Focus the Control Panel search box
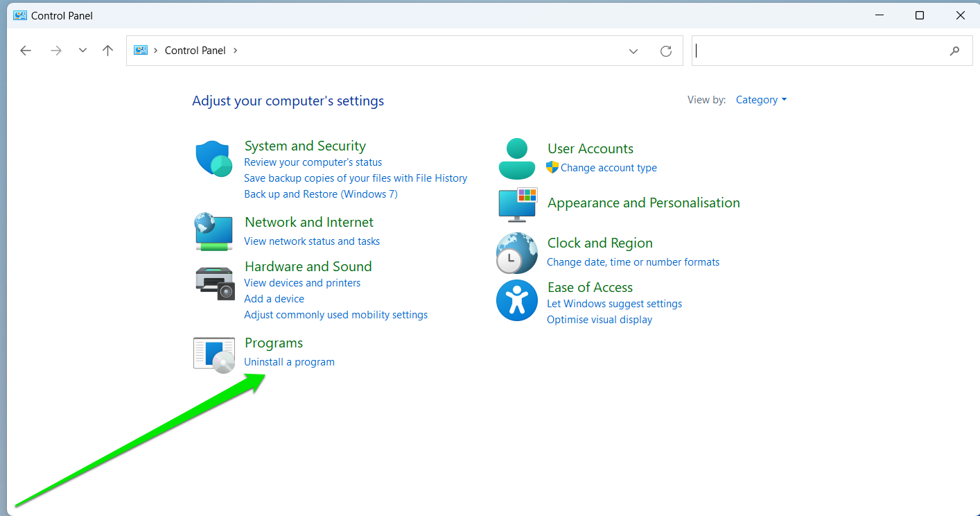The image size is (980, 516). click(832, 51)
